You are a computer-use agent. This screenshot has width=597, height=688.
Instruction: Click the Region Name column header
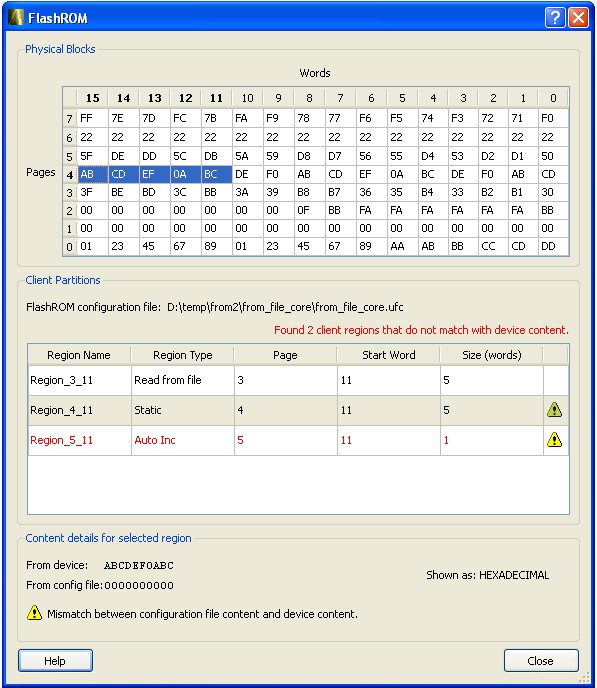click(x=79, y=355)
